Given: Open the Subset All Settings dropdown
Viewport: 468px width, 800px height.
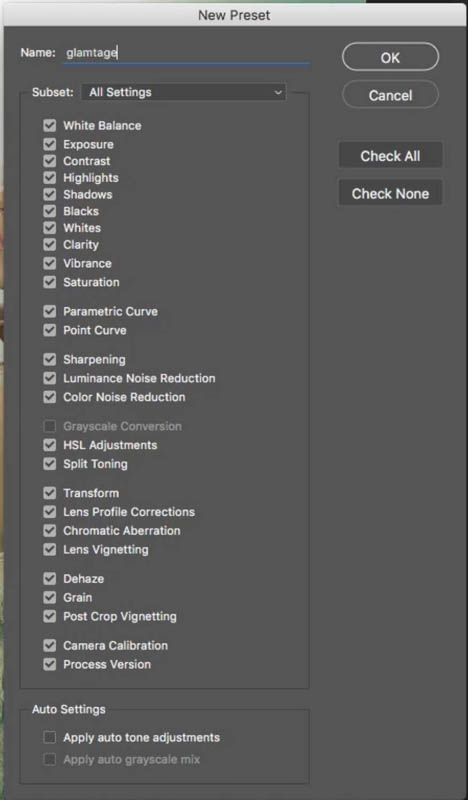Looking at the screenshot, I should coord(184,92).
